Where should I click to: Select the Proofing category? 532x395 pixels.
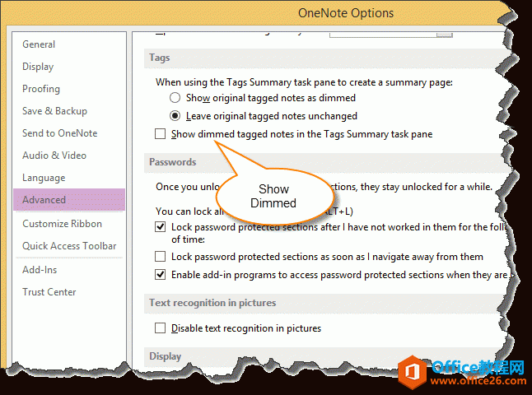click(41, 89)
